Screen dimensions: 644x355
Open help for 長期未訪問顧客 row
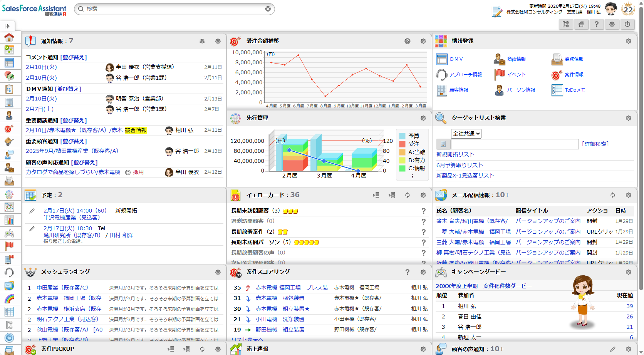click(423, 211)
